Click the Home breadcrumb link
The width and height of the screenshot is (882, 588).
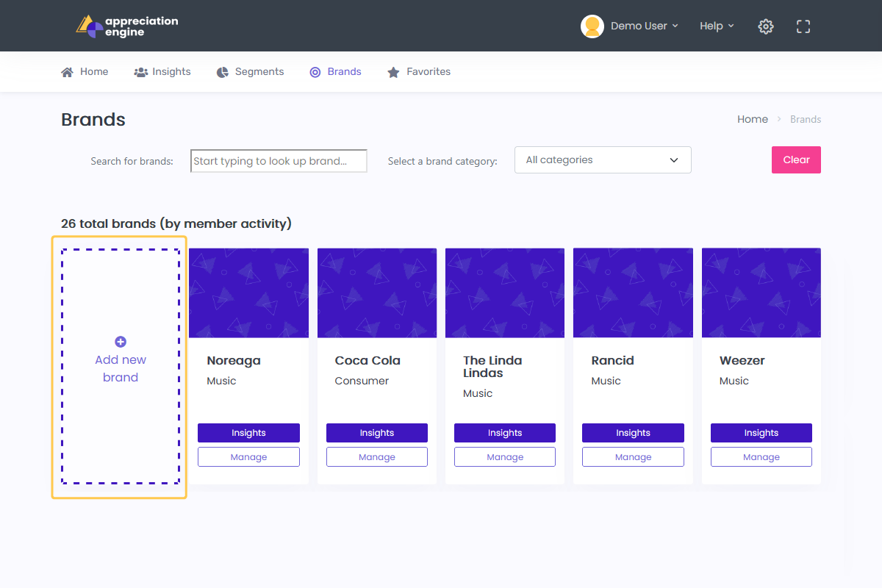pyautogui.click(x=753, y=119)
